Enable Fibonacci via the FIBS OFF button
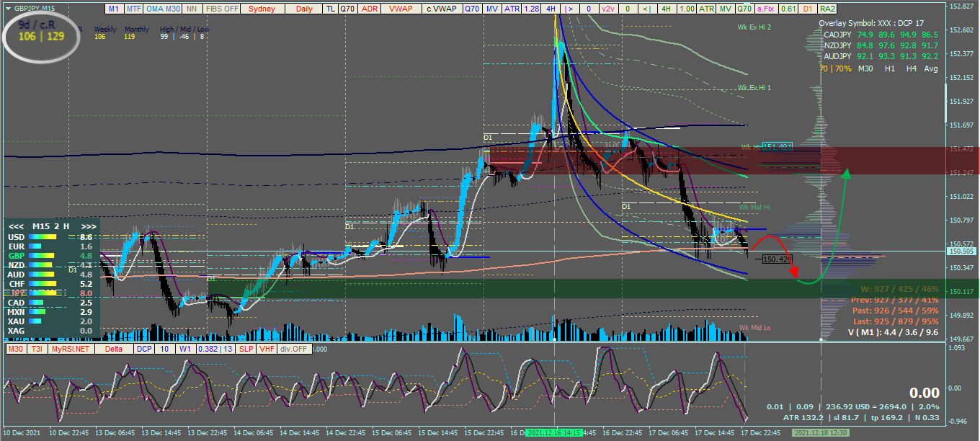The image size is (980, 441). pyautogui.click(x=221, y=9)
